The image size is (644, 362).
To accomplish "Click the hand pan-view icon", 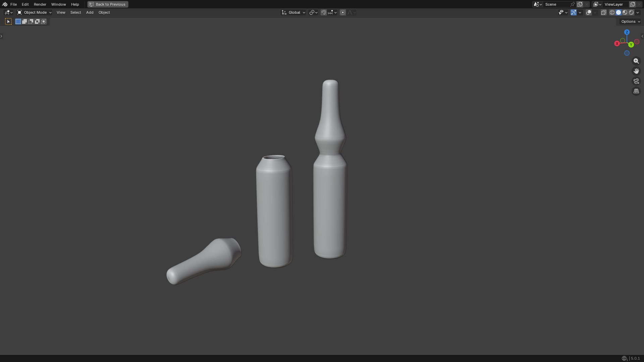I will (636, 71).
